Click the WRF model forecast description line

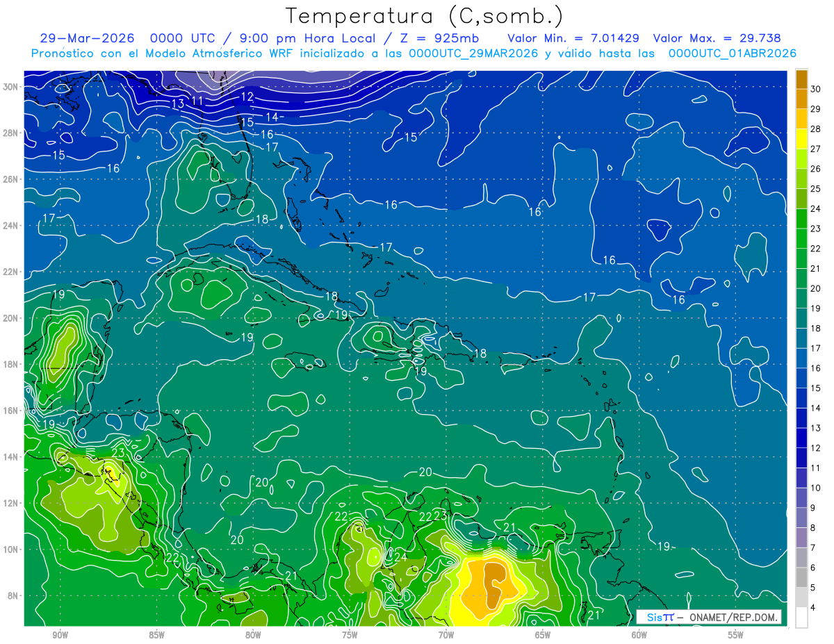414,53
